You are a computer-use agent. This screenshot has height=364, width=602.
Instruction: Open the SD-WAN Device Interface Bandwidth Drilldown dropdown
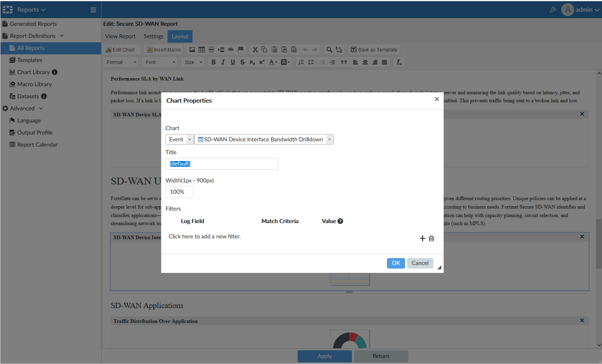tap(264, 139)
